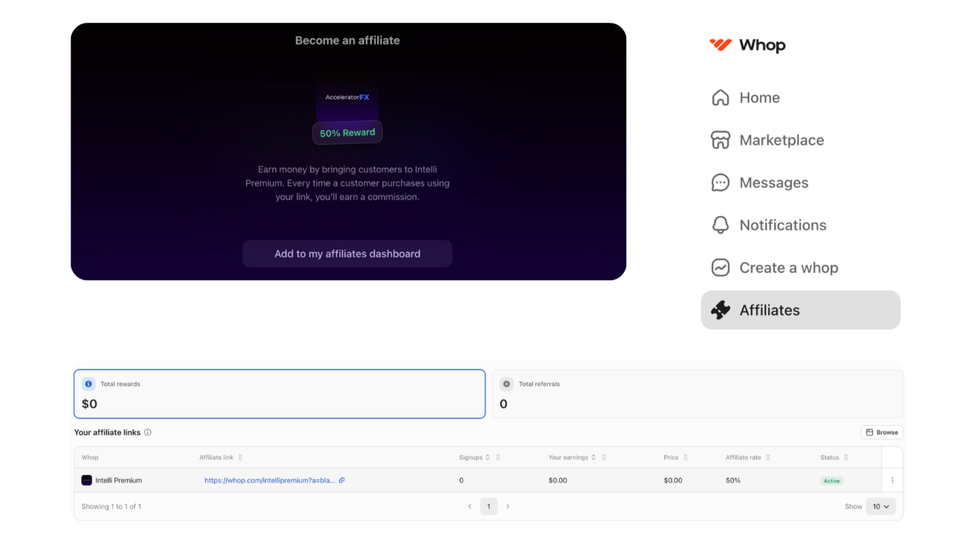The height and width of the screenshot is (538, 980).
Task: Click the Home house icon
Action: [x=720, y=97]
